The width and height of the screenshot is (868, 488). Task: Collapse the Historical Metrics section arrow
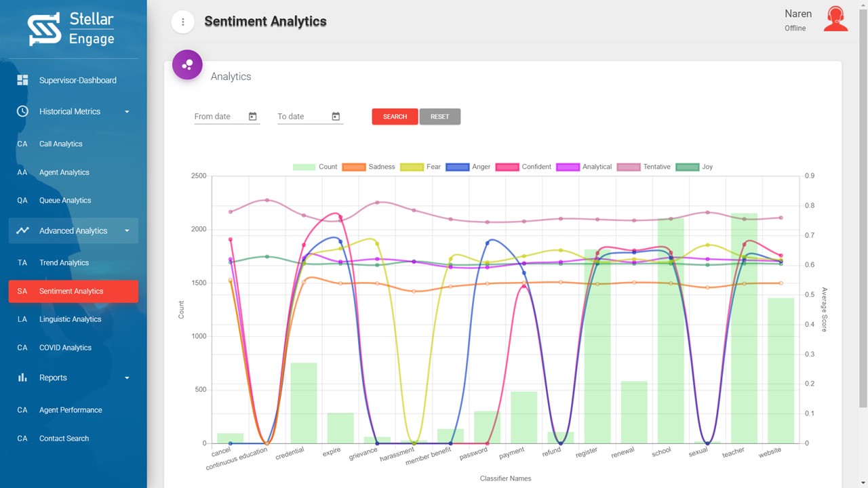[x=127, y=112]
